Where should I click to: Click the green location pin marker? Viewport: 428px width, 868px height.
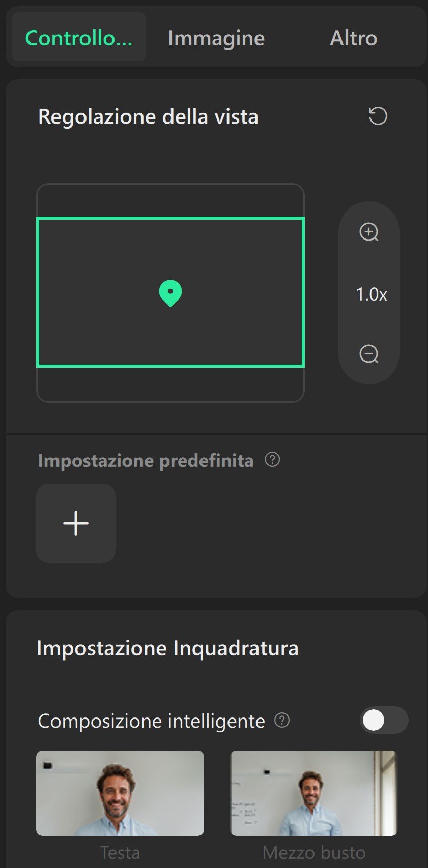click(170, 293)
